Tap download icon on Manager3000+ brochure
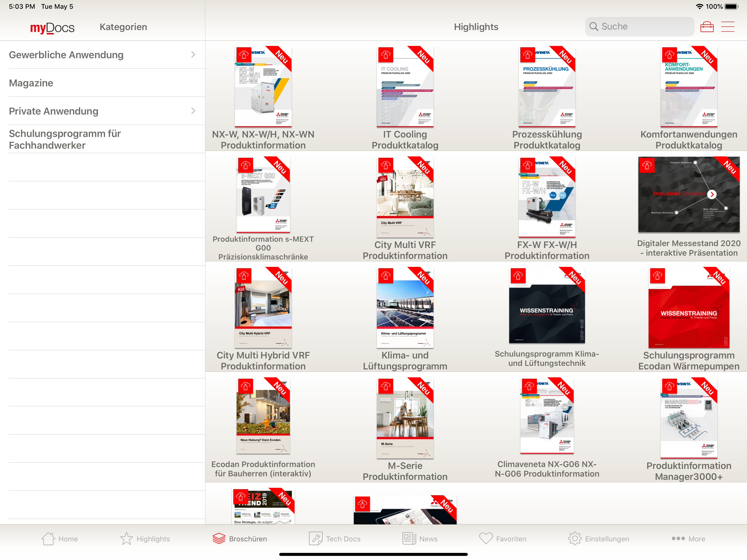The width and height of the screenshot is (747, 560). (669, 386)
